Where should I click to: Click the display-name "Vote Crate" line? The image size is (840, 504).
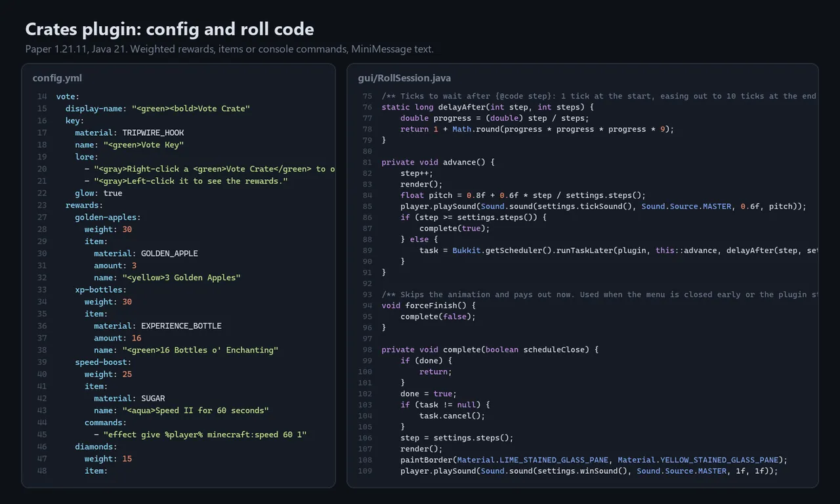[157, 108]
